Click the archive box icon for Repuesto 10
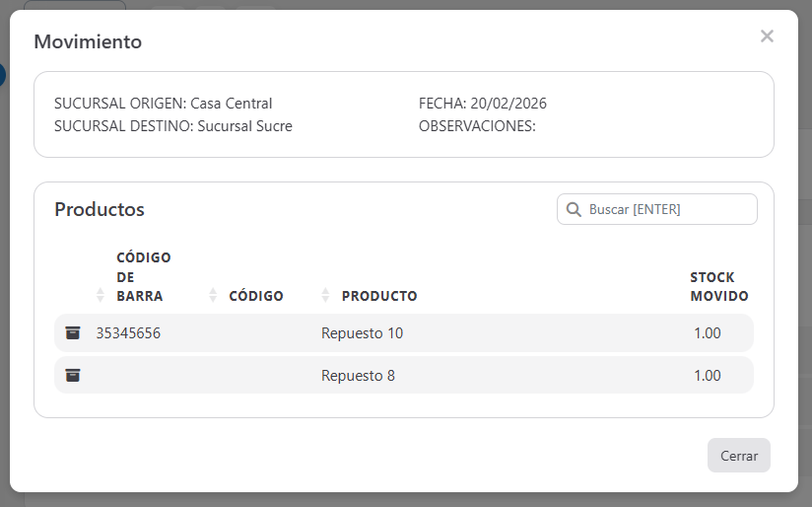 click(73, 333)
